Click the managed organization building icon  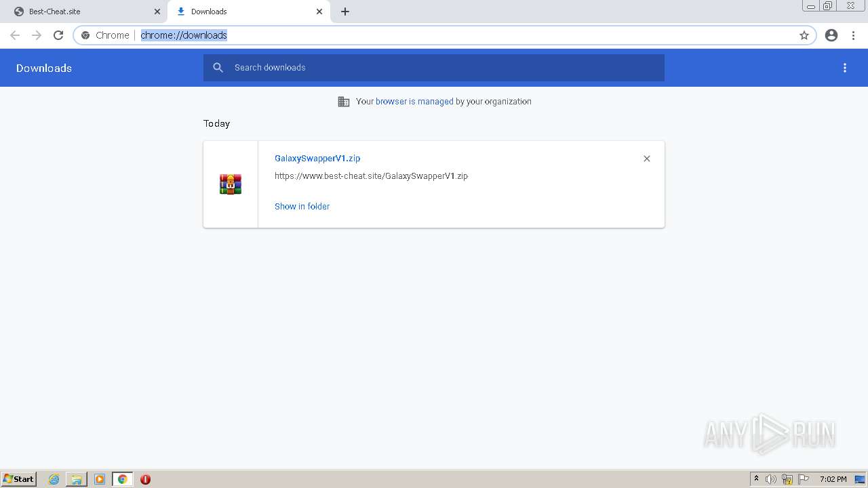344,102
